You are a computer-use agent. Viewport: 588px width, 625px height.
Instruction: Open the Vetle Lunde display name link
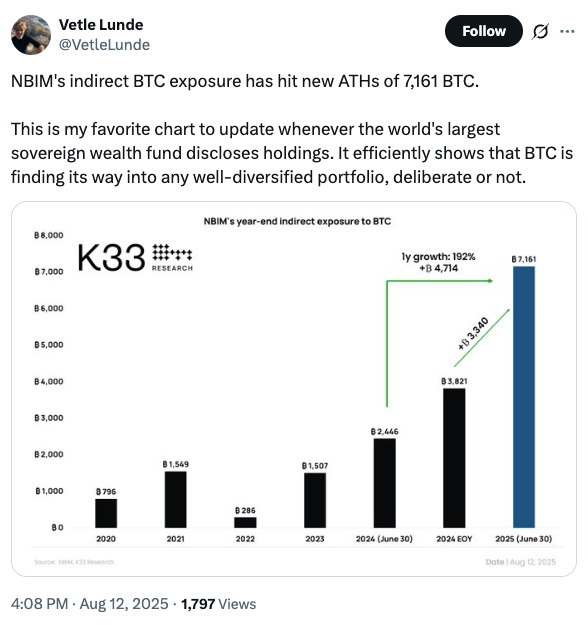[x=101, y=25]
